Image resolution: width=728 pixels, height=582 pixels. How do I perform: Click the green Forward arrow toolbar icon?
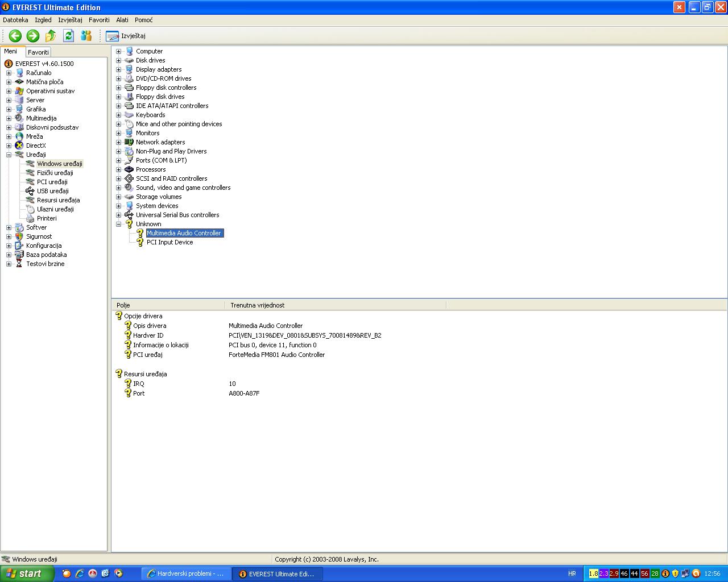(33, 36)
